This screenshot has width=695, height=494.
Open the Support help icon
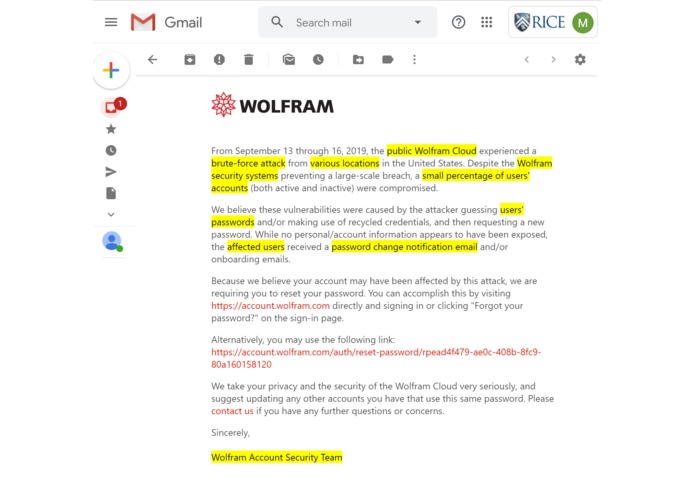point(458,22)
